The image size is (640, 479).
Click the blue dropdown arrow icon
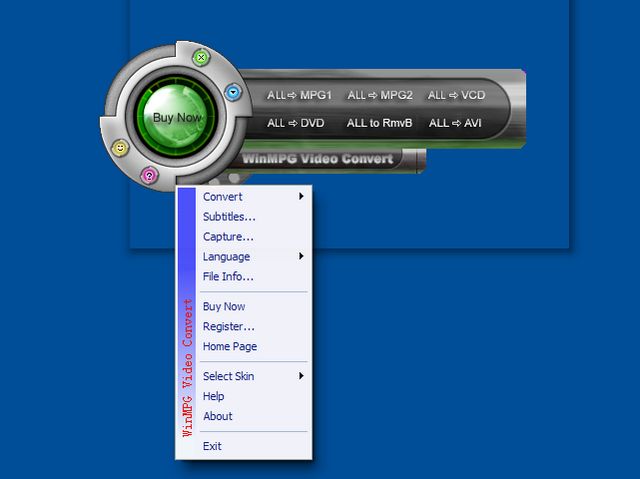point(233,92)
